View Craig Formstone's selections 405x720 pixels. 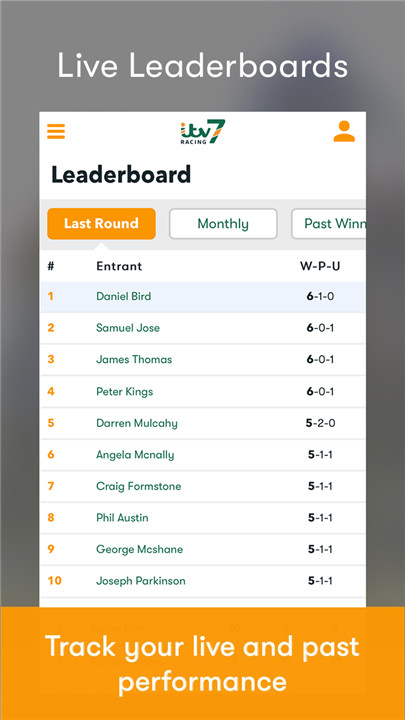139,486
